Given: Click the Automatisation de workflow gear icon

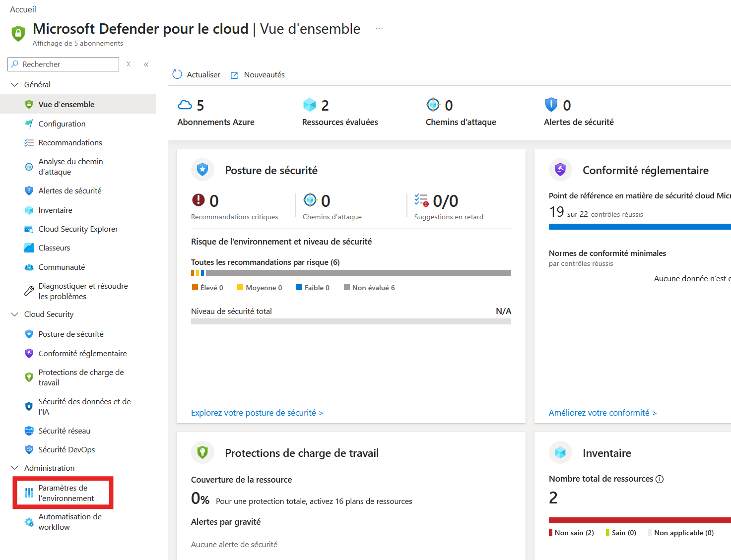Looking at the screenshot, I should (29, 522).
